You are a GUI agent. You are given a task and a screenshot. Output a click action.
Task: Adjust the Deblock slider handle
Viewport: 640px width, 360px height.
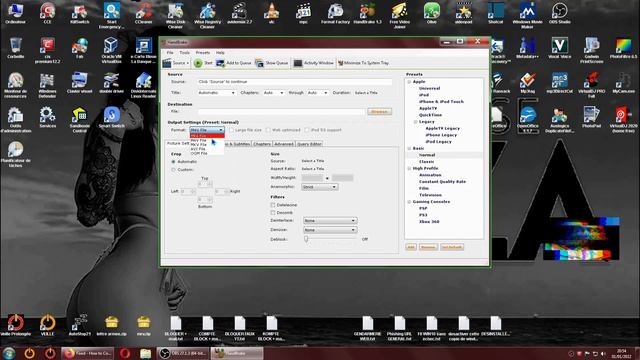pyautogui.click(x=306, y=239)
